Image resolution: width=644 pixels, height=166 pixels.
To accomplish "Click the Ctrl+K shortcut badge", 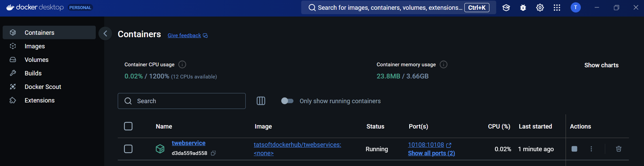I will click(477, 8).
